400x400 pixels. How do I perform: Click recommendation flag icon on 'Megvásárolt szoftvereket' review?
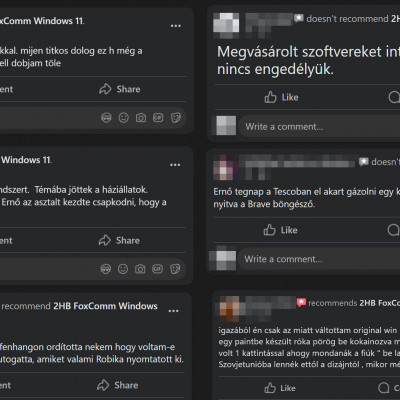point(299,18)
